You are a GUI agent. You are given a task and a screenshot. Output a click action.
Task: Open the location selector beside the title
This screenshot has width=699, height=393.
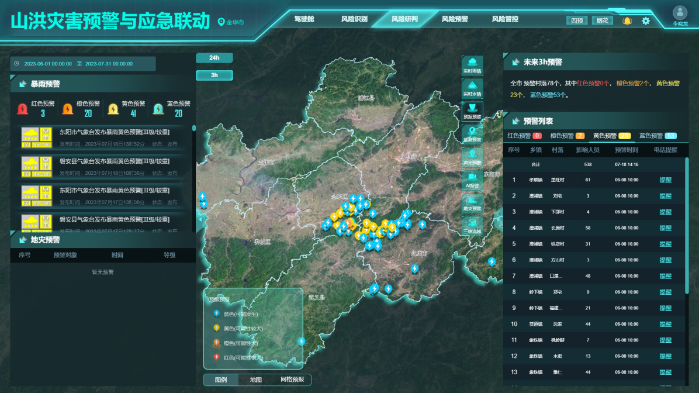[x=231, y=22]
